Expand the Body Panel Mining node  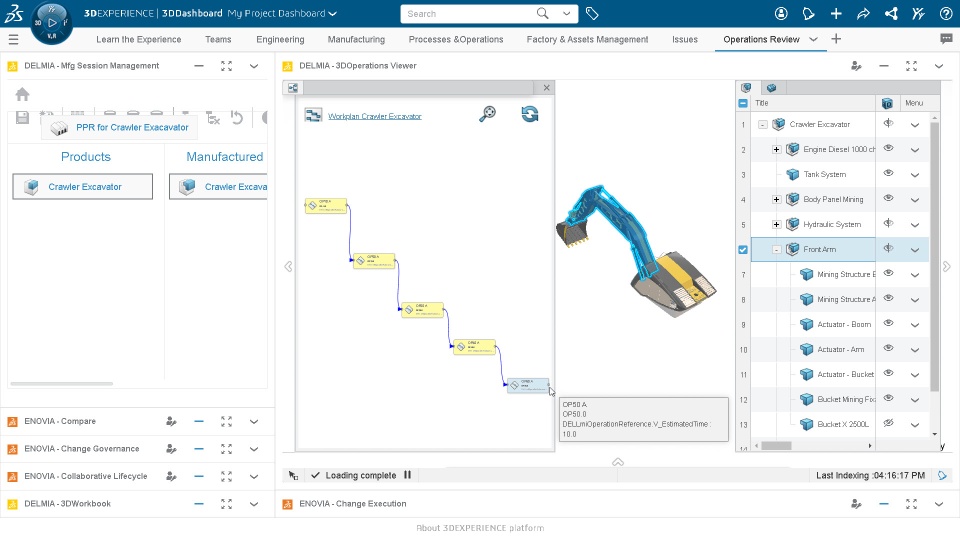coord(776,200)
